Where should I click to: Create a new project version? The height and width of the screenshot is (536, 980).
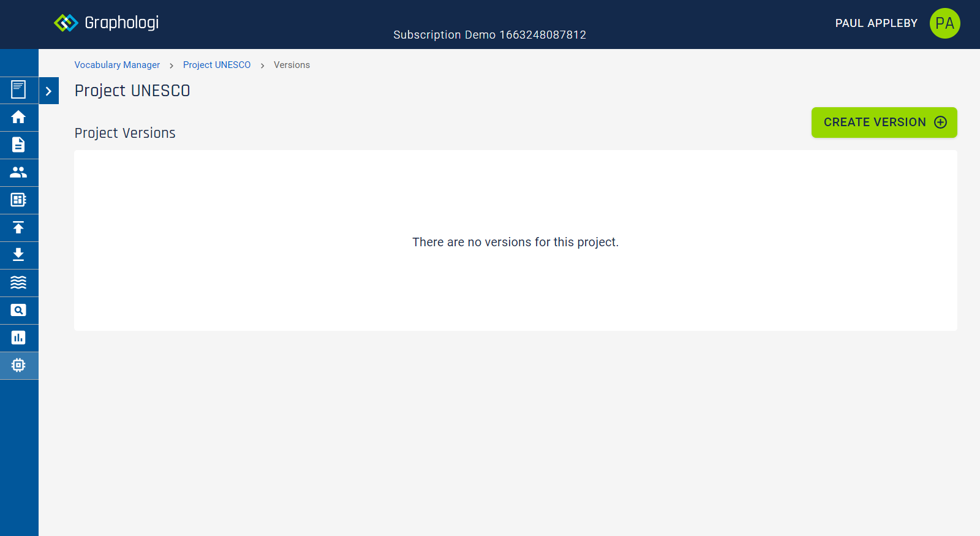coord(884,123)
